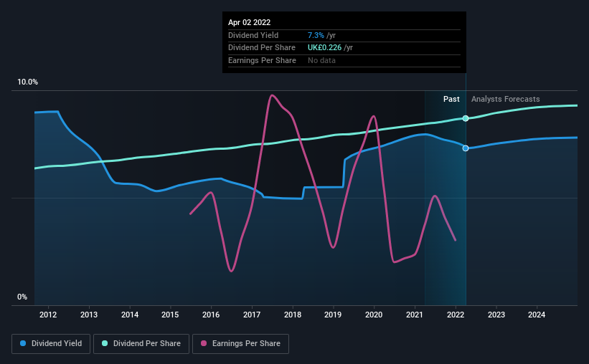
Task: Toggle the Dividend Yield legend button
Action: click(51, 344)
